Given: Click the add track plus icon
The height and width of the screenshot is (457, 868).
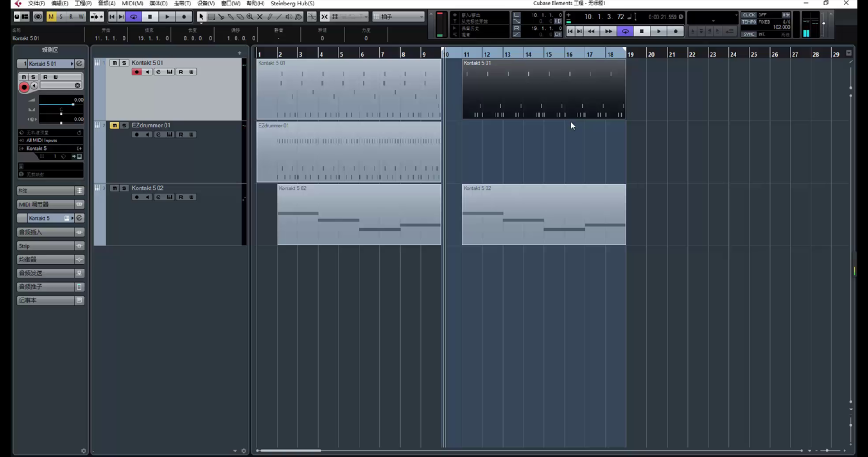Looking at the screenshot, I should tap(240, 53).
